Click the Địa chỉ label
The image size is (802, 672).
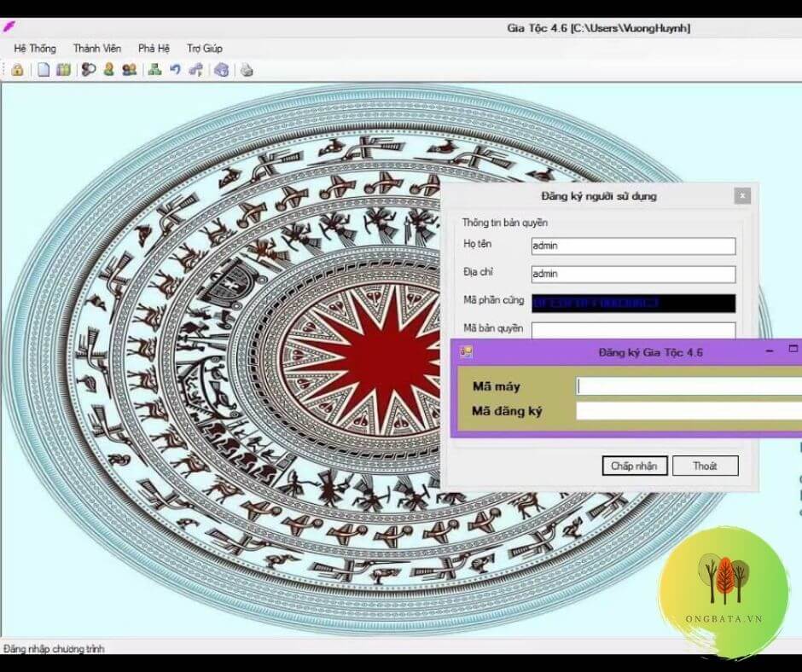[x=478, y=272]
